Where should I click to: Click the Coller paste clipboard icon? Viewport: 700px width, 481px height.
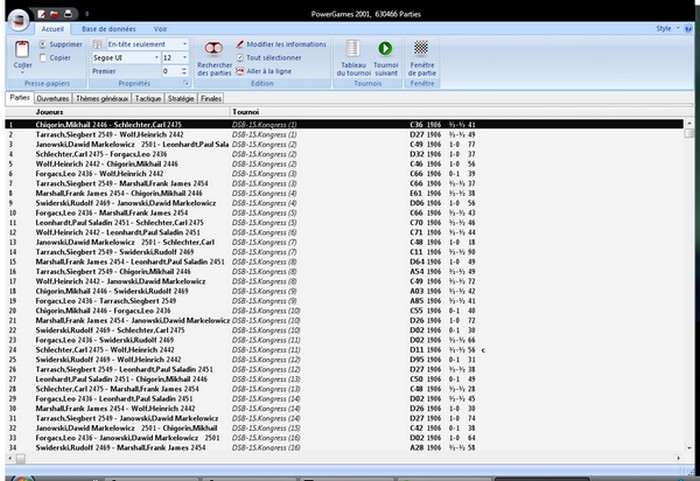pos(23,49)
